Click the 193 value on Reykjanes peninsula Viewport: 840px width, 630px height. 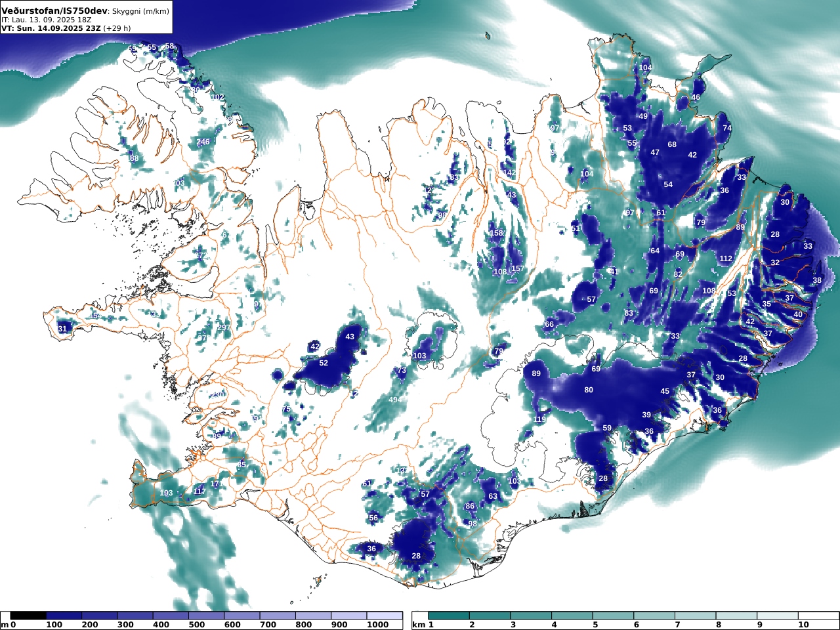(167, 493)
